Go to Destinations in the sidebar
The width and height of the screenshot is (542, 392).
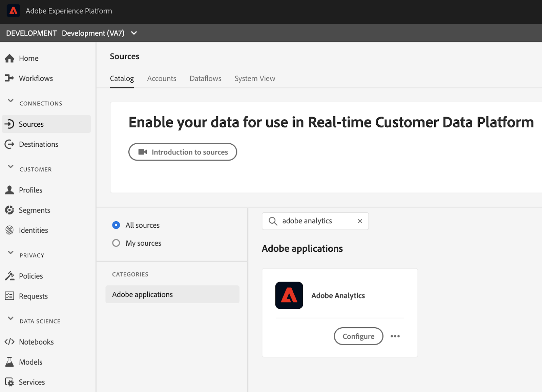[x=46, y=144]
